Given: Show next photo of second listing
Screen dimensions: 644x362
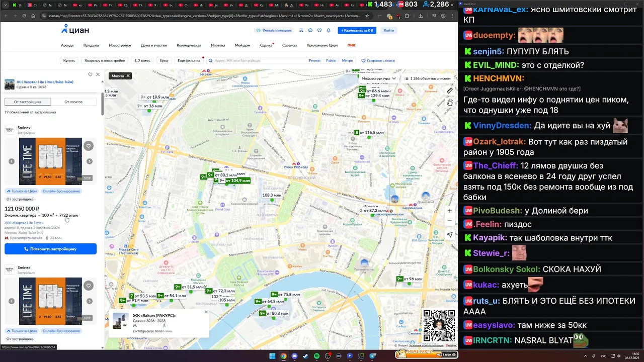Looking at the screenshot, I should click(89, 301).
